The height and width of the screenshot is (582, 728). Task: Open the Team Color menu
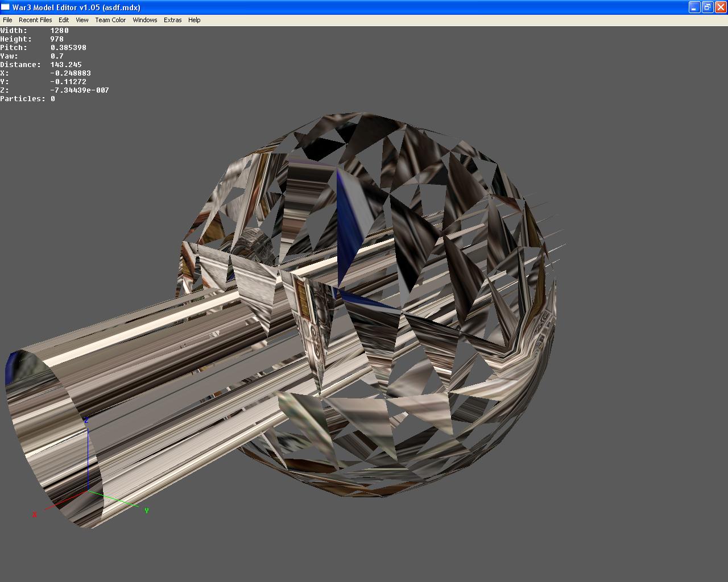pos(110,20)
